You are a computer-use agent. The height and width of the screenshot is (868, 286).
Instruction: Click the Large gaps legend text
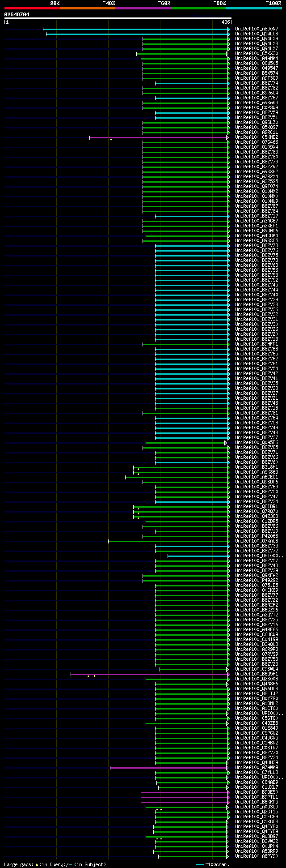point(55,864)
